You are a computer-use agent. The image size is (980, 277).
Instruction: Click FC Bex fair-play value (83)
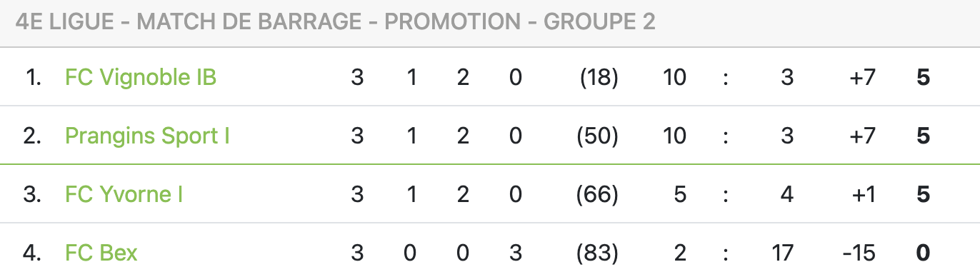coord(597,253)
